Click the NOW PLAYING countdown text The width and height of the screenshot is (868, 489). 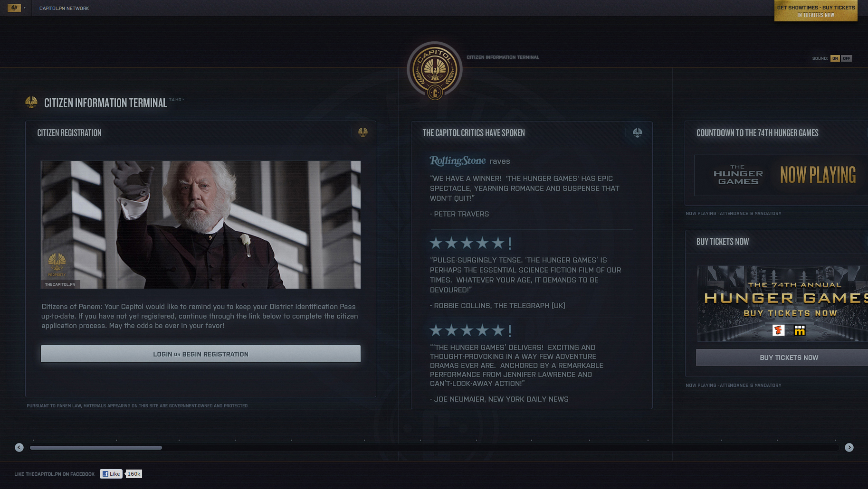pyautogui.click(x=818, y=175)
